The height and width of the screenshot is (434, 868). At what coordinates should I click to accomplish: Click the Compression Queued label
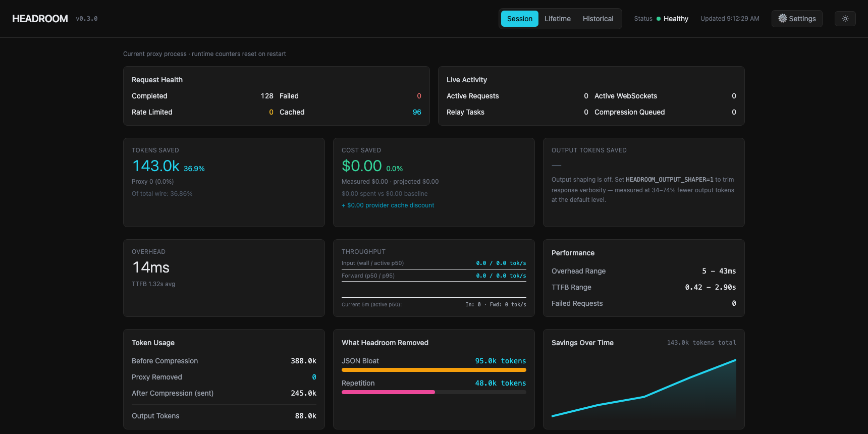click(629, 112)
